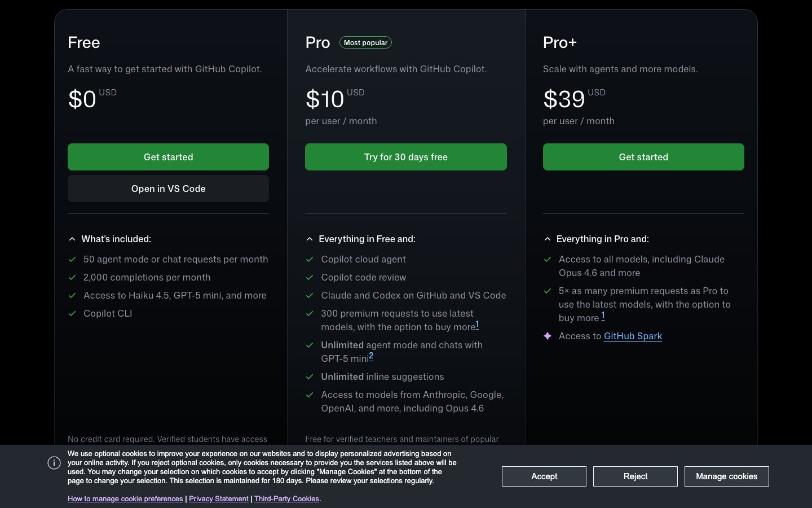Click the sparkle icon beside GitHub Spark

tap(547, 336)
